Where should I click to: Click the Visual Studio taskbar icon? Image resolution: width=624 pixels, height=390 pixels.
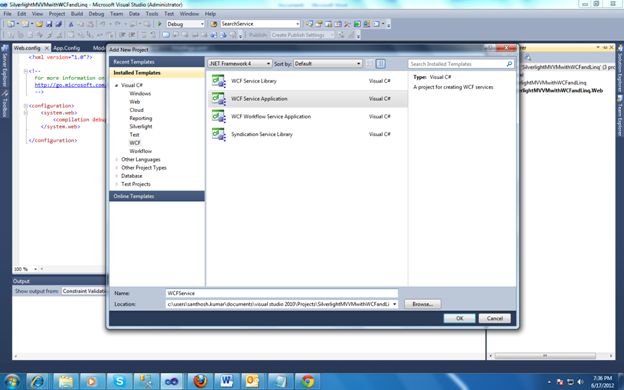172,381
